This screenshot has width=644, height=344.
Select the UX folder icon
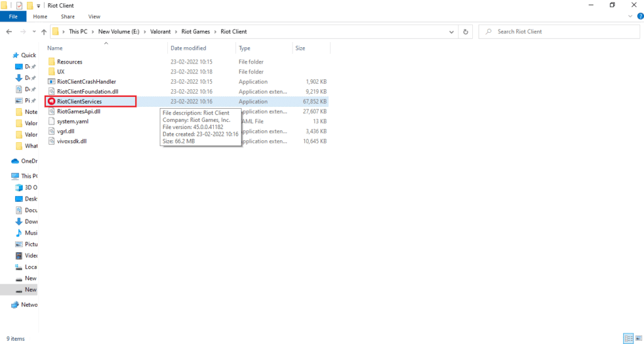click(52, 72)
